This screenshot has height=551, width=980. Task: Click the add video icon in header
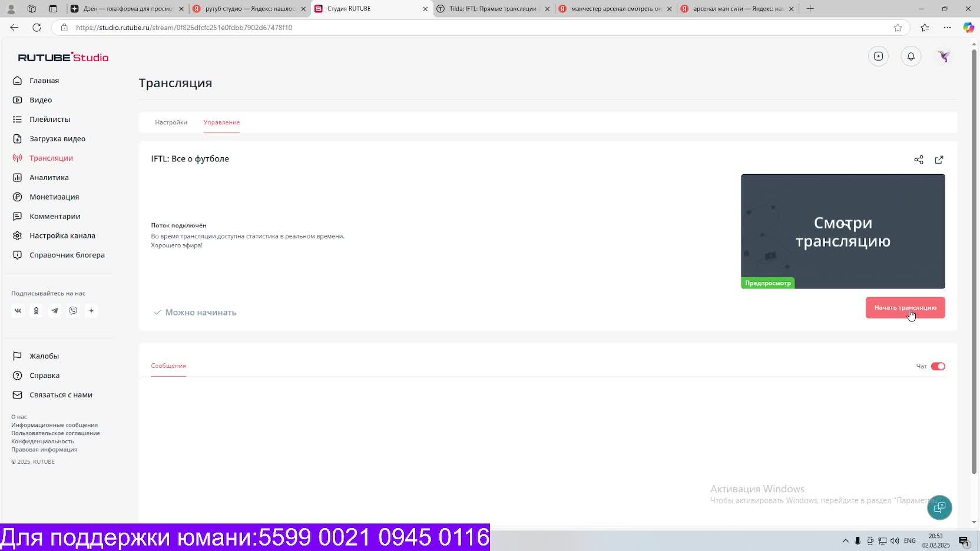pyautogui.click(x=878, y=57)
